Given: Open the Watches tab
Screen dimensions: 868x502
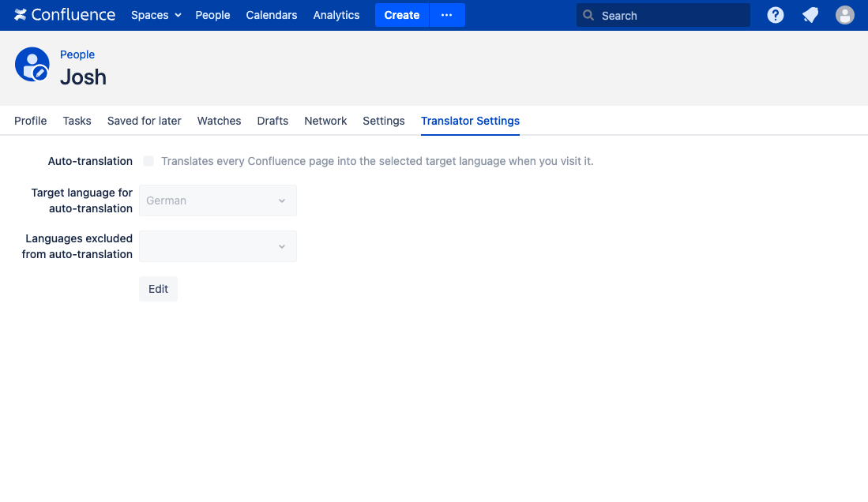Looking at the screenshot, I should (x=219, y=121).
